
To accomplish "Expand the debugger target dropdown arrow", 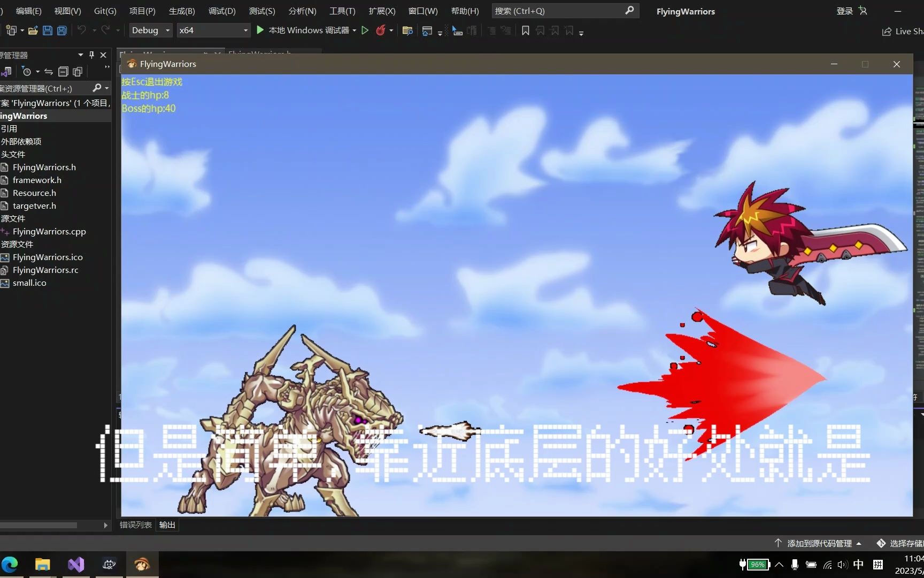I will 355,31.
